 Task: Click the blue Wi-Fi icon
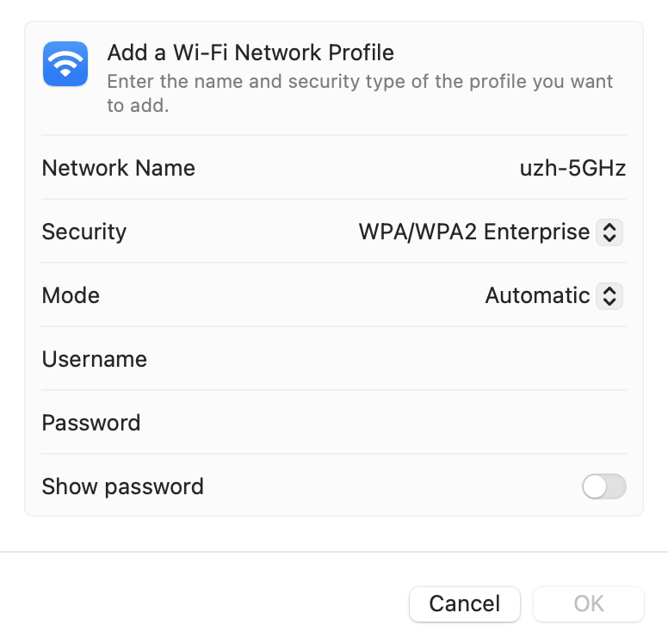pyautogui.click(x=65, y=65)
